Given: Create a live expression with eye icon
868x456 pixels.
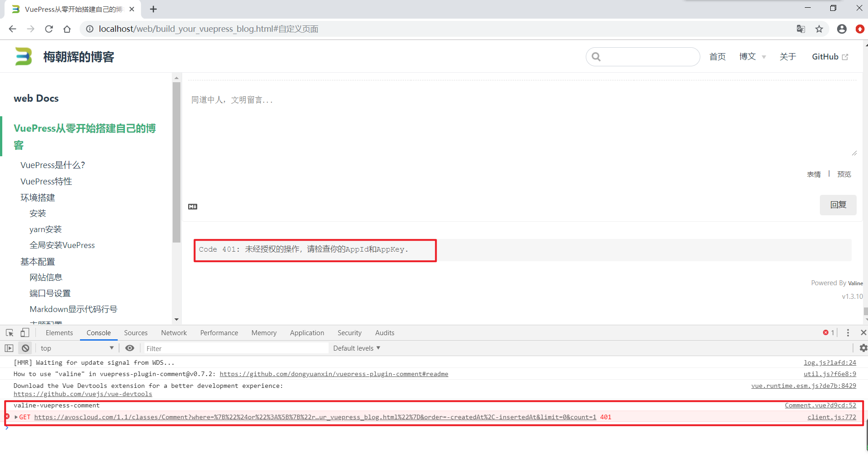Looking at the screenshot, I should (x=130, y=348).
